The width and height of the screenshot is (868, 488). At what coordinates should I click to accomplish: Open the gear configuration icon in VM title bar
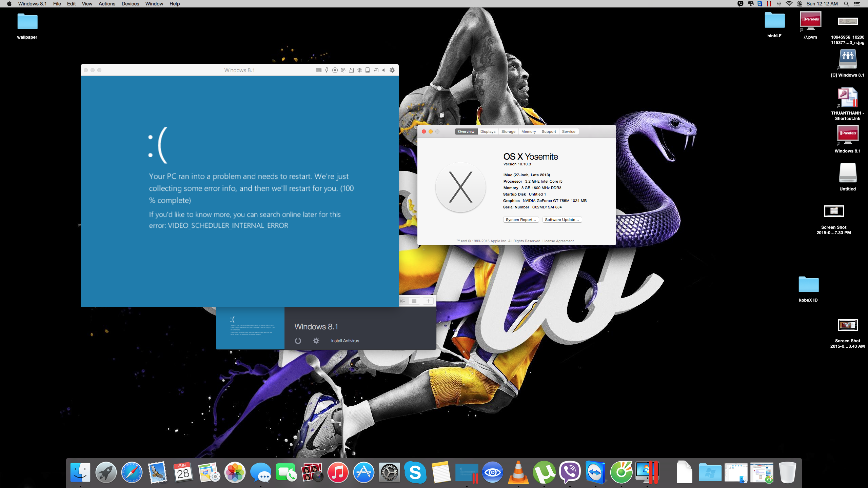(x=392, y=70)
